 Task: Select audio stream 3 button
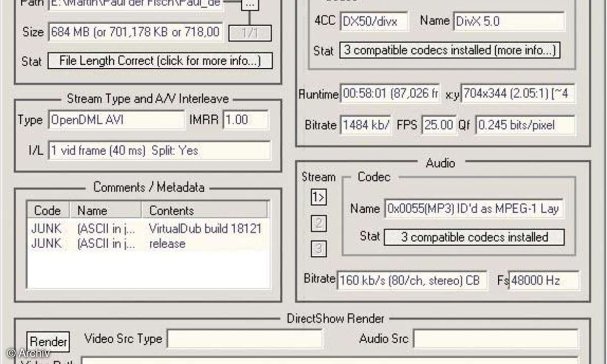click(319, 248)
